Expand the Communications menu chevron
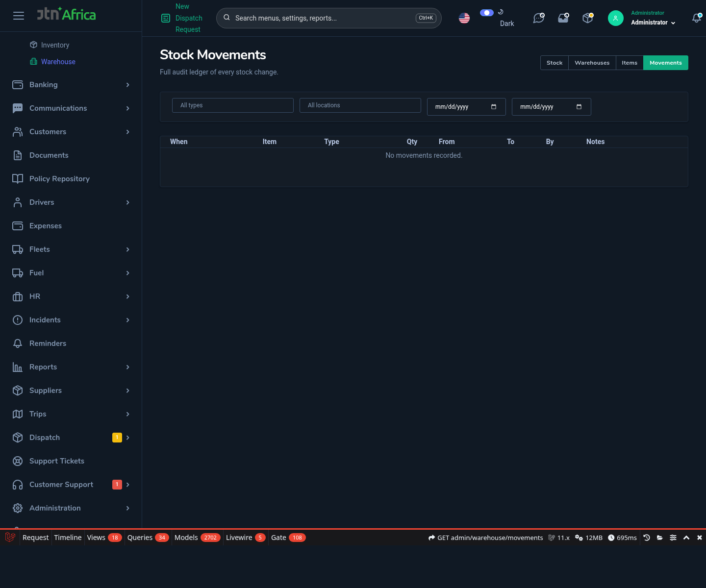Image resolution: width=706 pixels, height=588 pixels. coord(128,108)
